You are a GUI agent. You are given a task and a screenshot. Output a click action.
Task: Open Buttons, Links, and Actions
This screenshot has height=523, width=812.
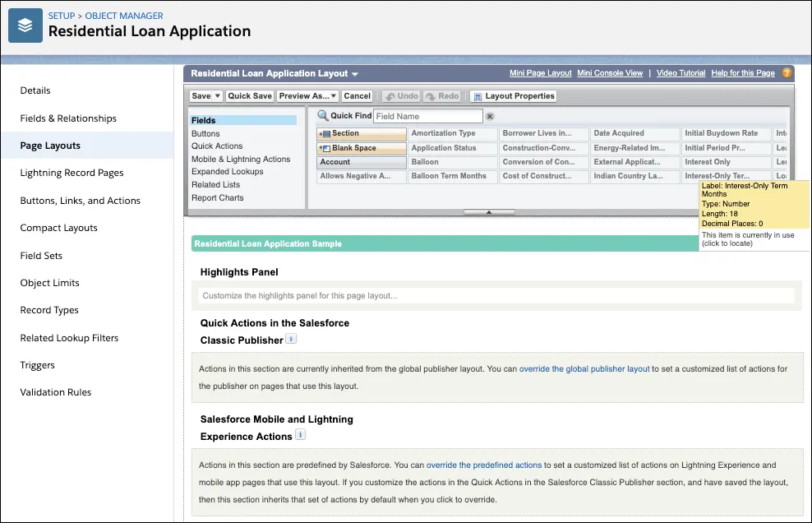[x=81, y=201]
